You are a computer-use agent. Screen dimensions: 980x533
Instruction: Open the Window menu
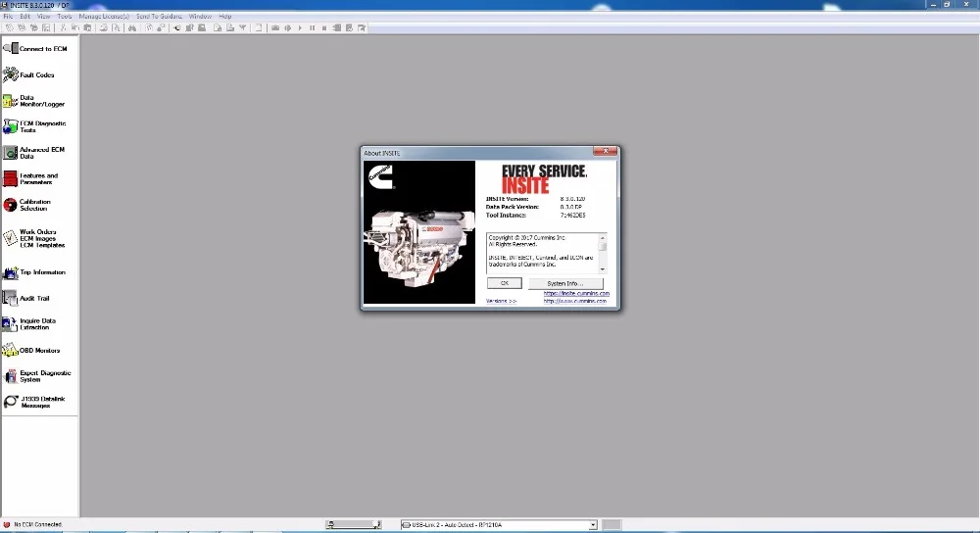(200, 17)
